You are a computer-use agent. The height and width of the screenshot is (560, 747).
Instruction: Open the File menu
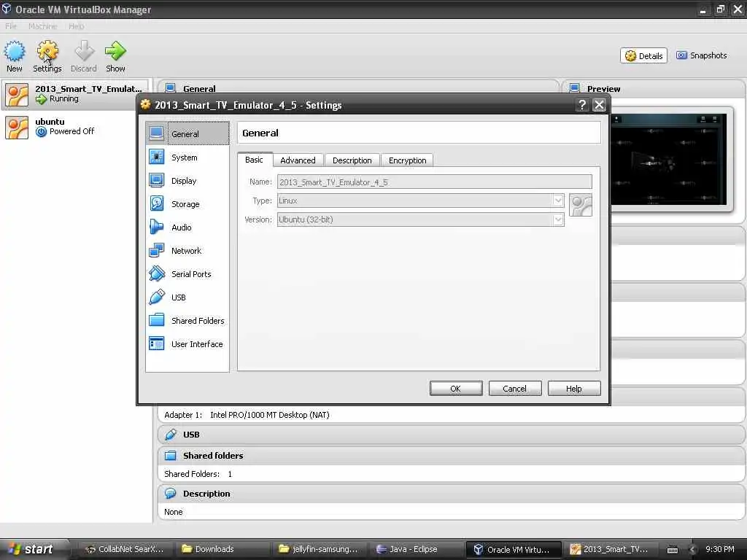click(11, 26)
